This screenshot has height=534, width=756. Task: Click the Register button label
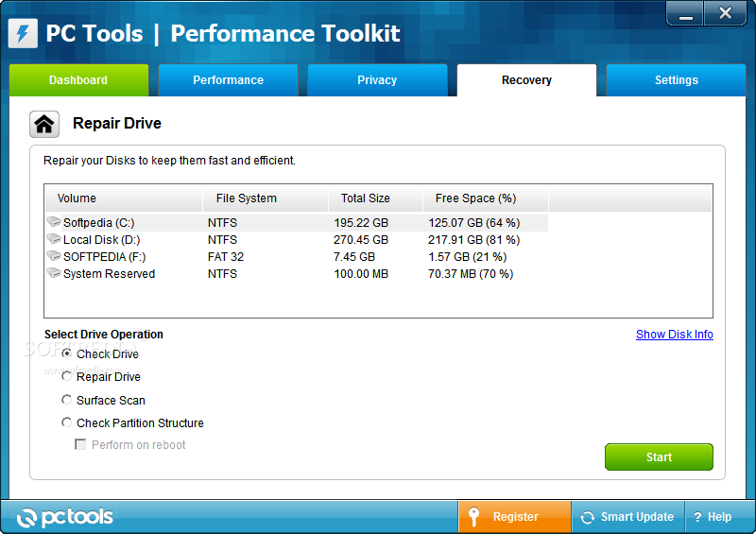click(515, 517)
